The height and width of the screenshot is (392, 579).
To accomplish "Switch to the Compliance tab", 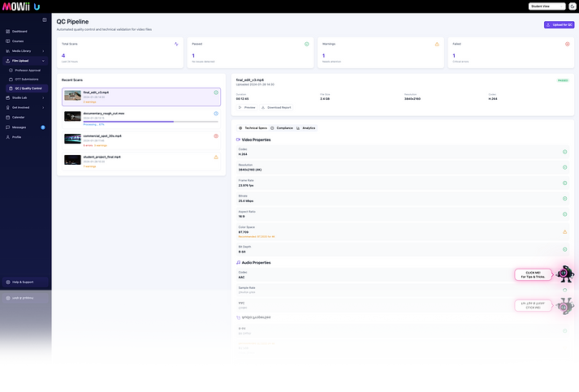I will click(x=282, y=128).
